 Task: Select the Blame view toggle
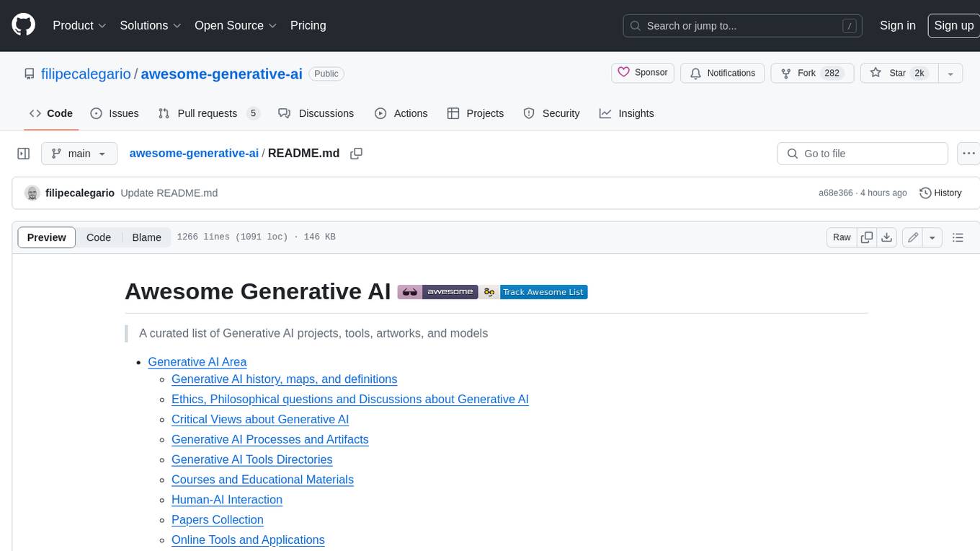click(x=146, y=237)
